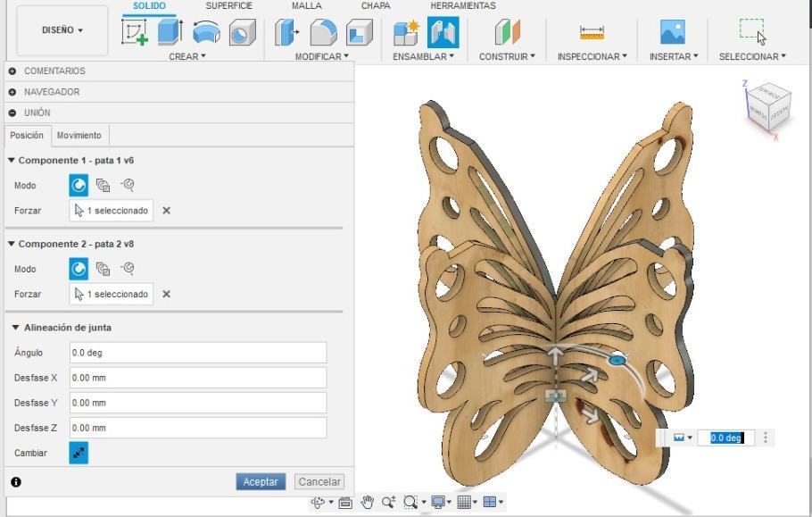Image resolution: width=812 pixels, height=517 pixels.
Task: Collapse the Componente 1 - pata 1 v6 section
Action: 12,160
